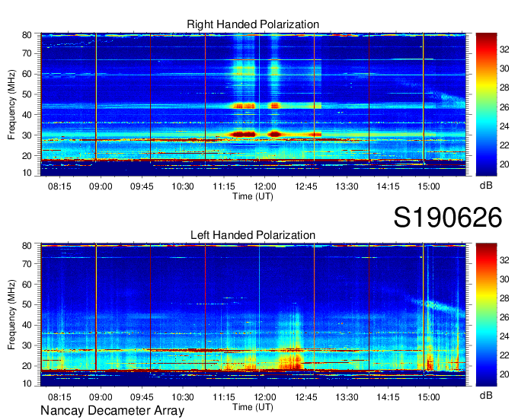Click "12:45" time tick of Right Handed plot
The width and height of the screenshot is (518, 420).
coord(306,186)
